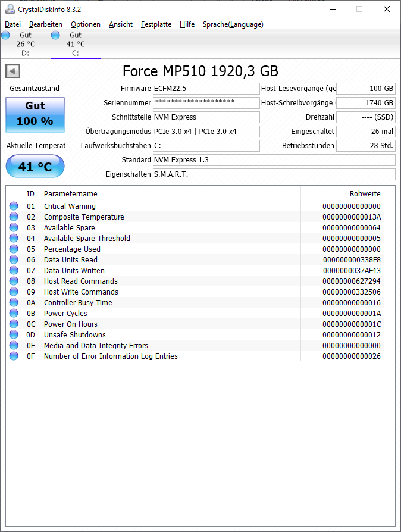
Task: Click the Firmware field ECFM22.5
Action: point(206,89)
